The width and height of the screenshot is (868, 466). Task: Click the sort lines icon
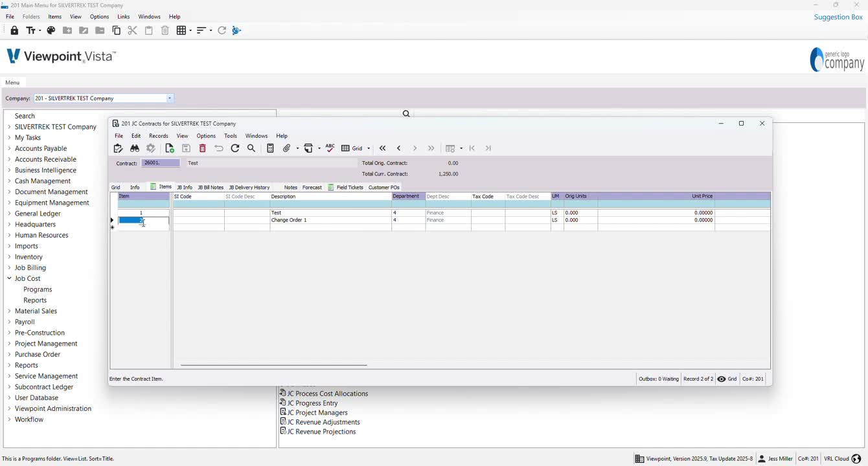pos(201,30)
